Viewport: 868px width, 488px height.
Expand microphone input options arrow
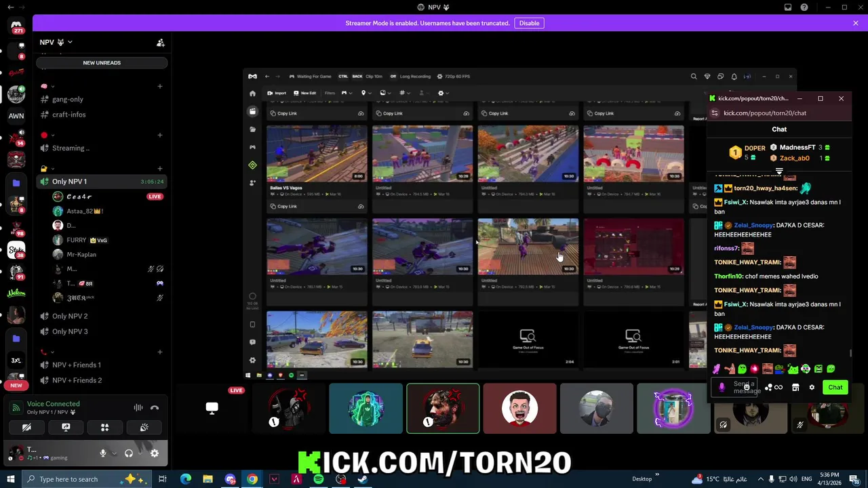click(113, 453)
